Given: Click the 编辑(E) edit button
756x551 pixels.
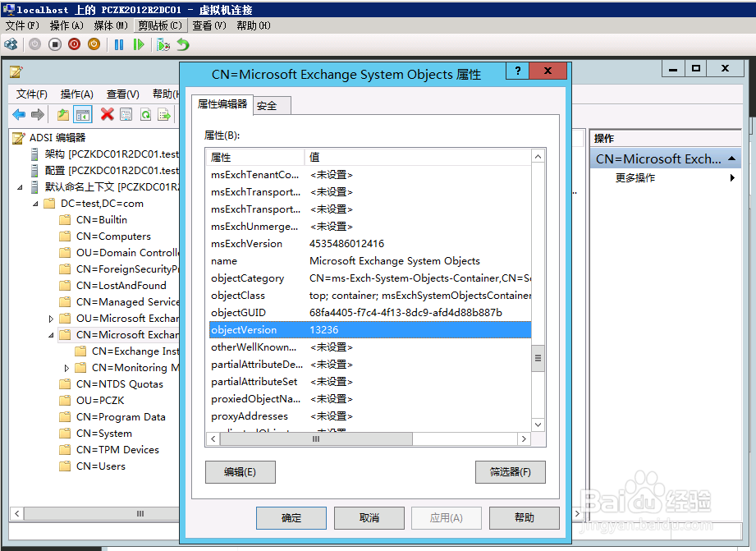Looking at the screenshot, I should pos(241,472).
